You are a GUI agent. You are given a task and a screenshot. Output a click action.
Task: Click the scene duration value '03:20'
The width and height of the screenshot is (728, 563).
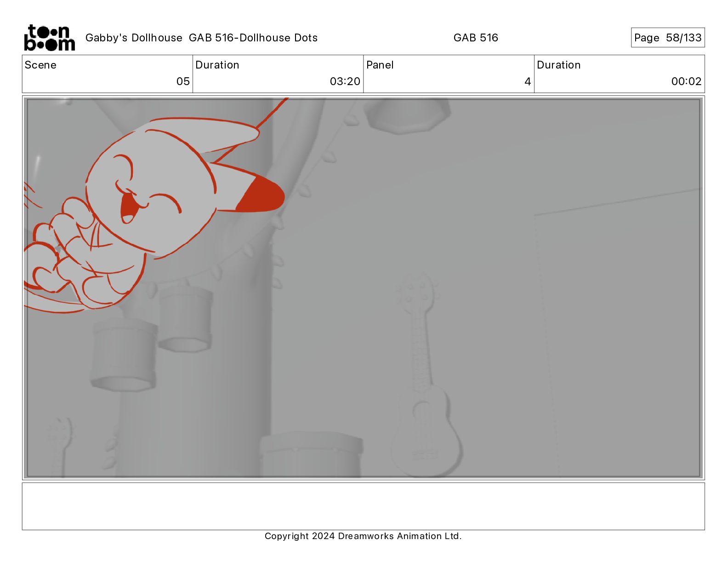click(345, 81)
